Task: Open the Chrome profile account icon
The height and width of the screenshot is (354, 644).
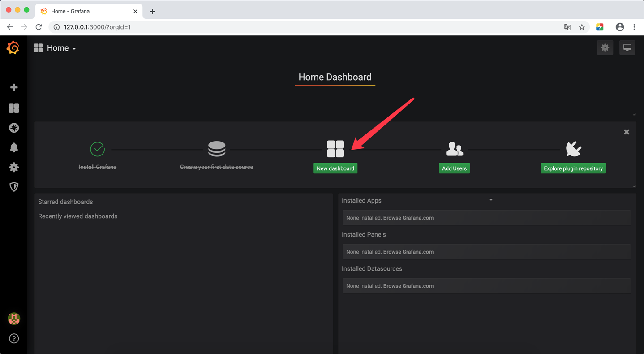Action: pyautogui.click(x=620, y=27)
